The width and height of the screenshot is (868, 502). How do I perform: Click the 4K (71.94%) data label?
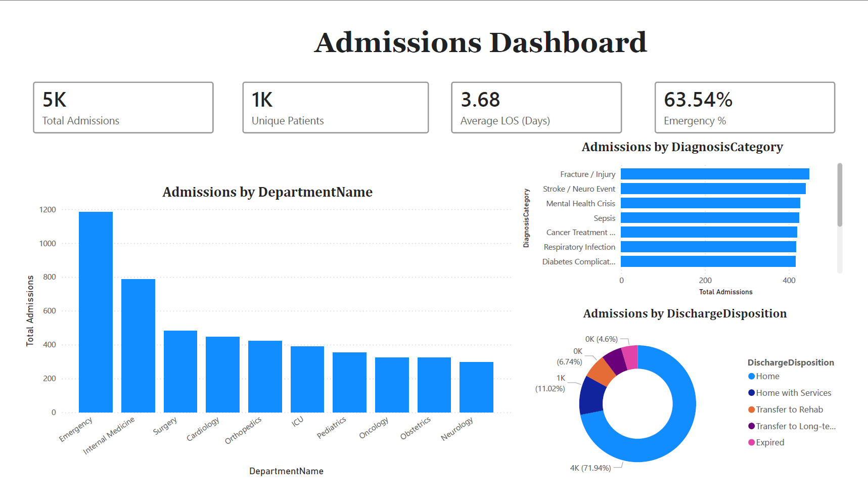(x=590, y=468)
